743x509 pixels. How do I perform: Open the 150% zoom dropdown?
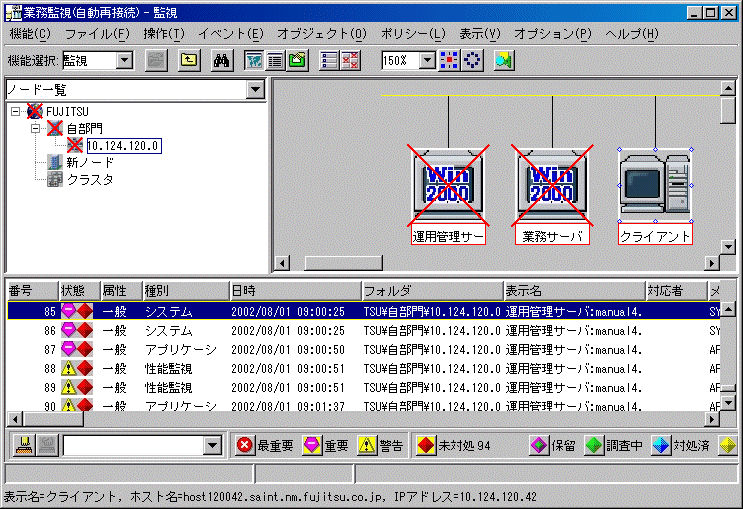[427, 61]
